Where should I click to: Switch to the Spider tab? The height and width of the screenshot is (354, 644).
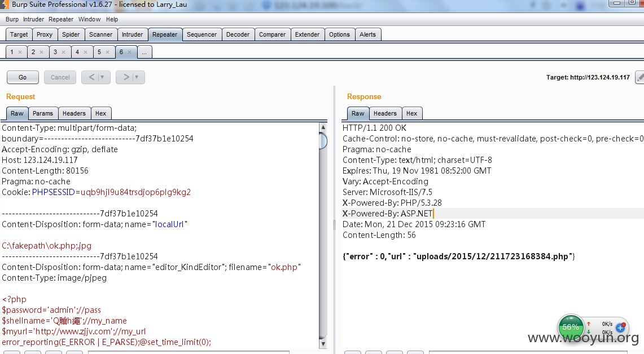point(71,34)
